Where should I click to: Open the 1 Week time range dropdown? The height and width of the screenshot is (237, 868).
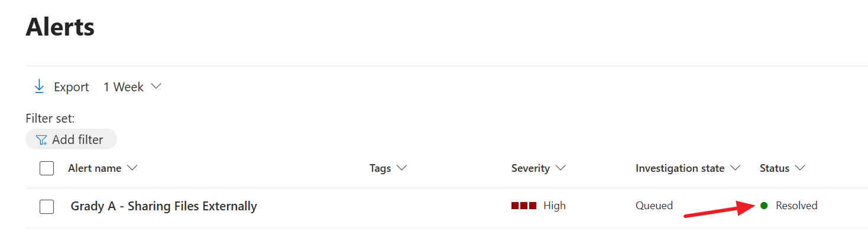132,87
